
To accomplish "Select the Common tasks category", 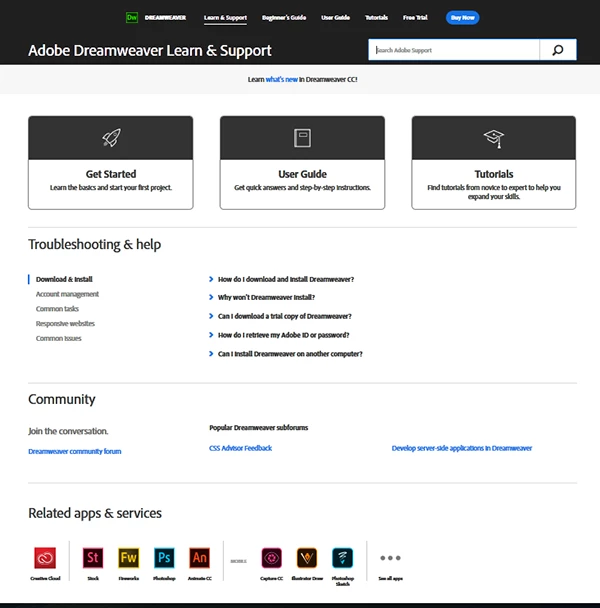I will [57, 309].
